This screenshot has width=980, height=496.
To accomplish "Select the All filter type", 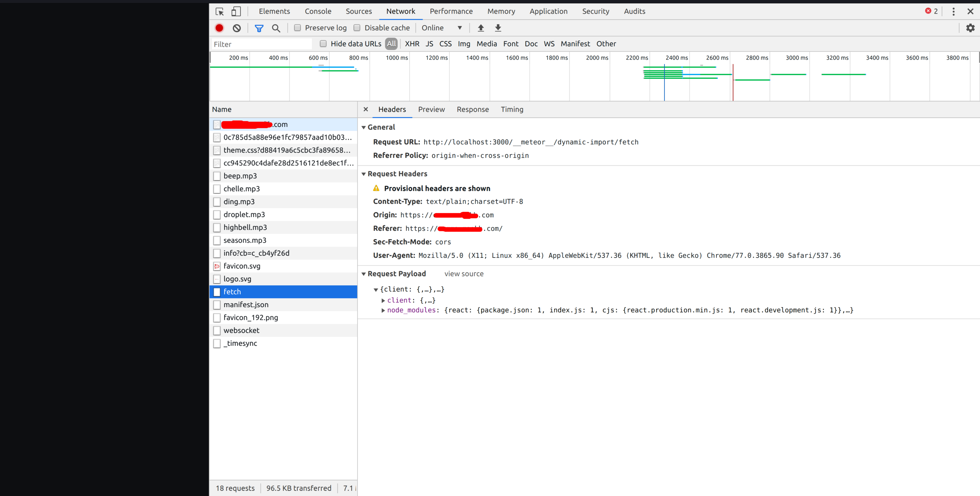I will (x=391, y=44).
